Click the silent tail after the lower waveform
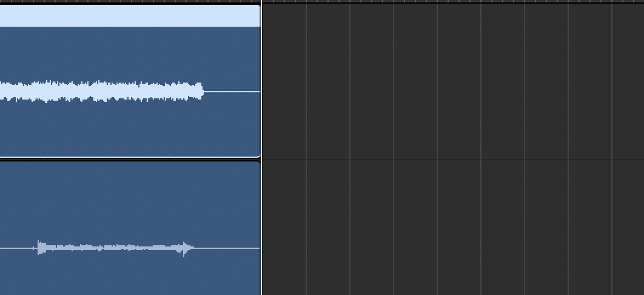The image size is (644, 295). (x=227, y=248)
